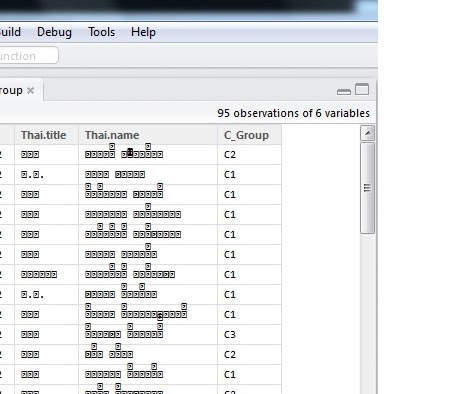The image size is (451, 394).
Task: Click the go to function search field
Action: [29, 55]
